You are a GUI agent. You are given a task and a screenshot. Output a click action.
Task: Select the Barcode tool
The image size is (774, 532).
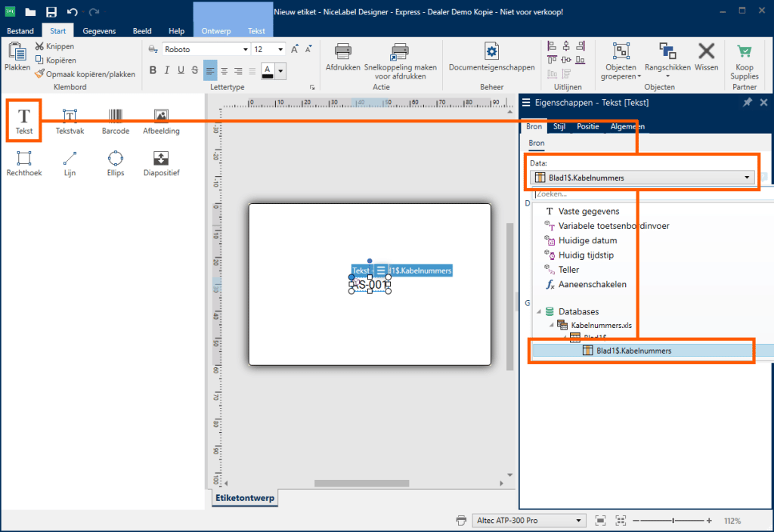116,121
